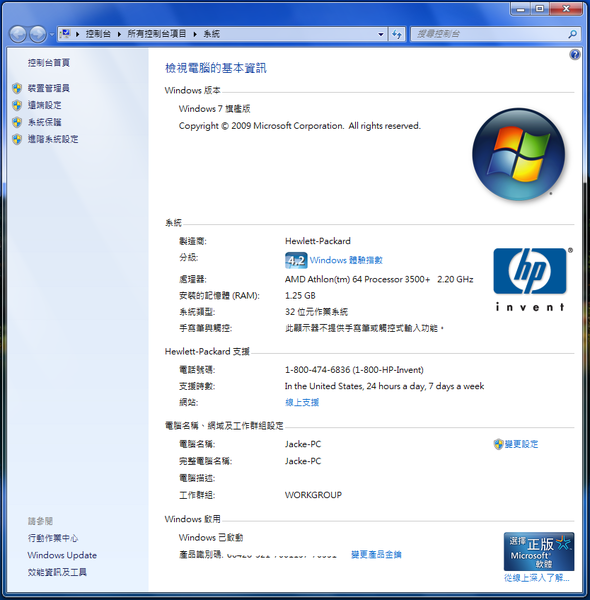
Task: Open the 線上支援 website link
Action: coord(302,402)
